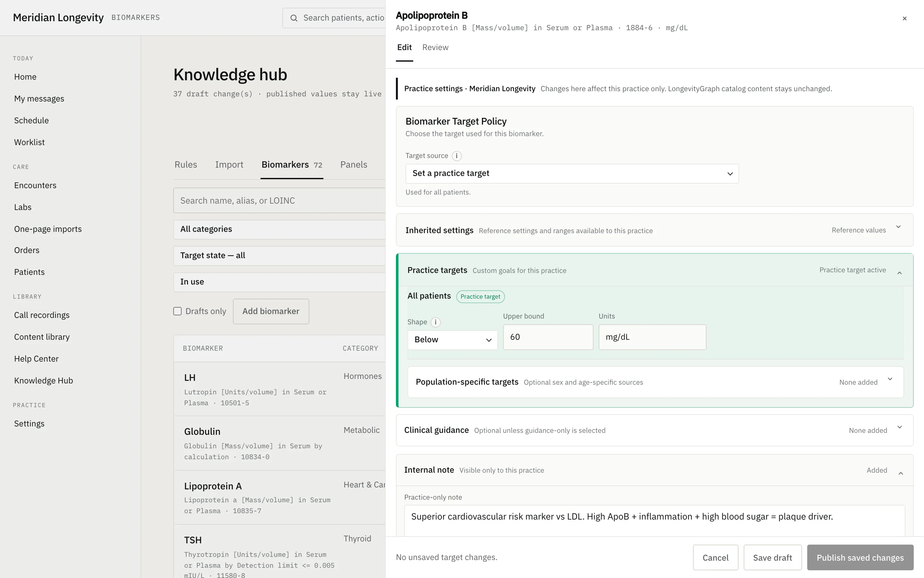Viewport: 924px width, 578px height.
Task: Click Save draft
Action: coord(773,558)
